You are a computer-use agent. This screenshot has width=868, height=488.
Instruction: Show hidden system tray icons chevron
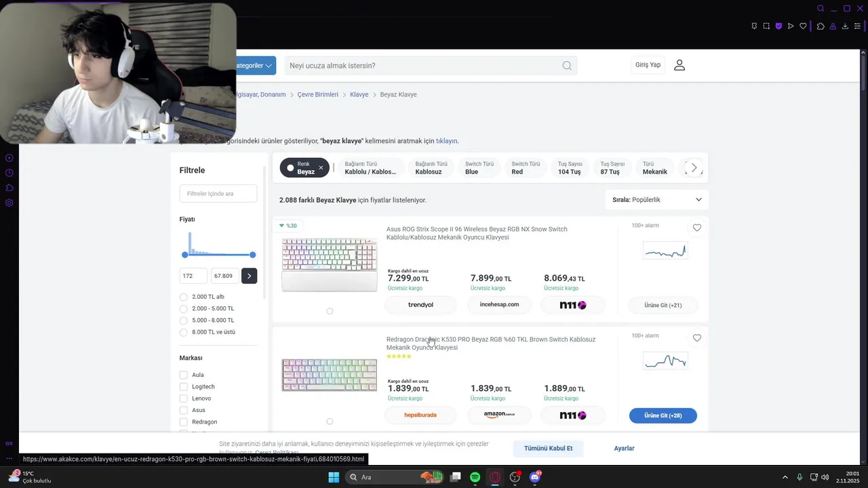click(785, 477)
